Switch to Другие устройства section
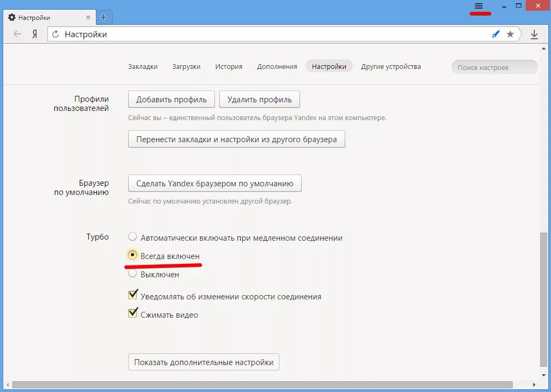 (x=390, y=66)
